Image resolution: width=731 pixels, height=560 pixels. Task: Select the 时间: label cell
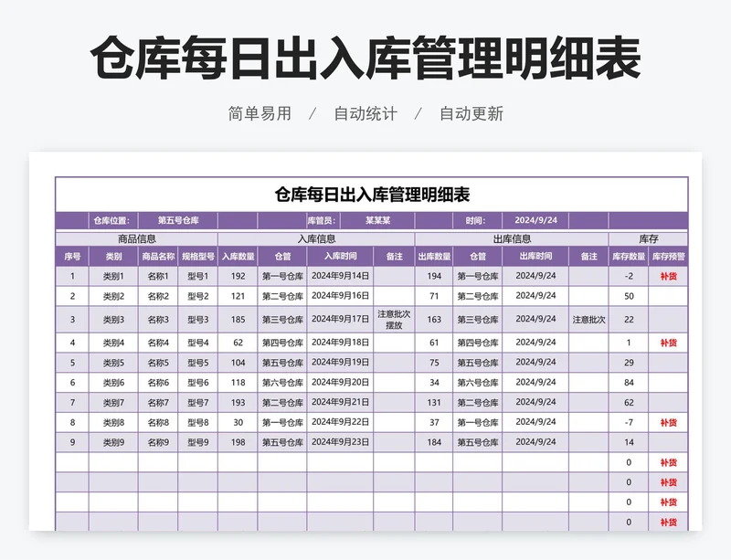[x=477, y=220]
